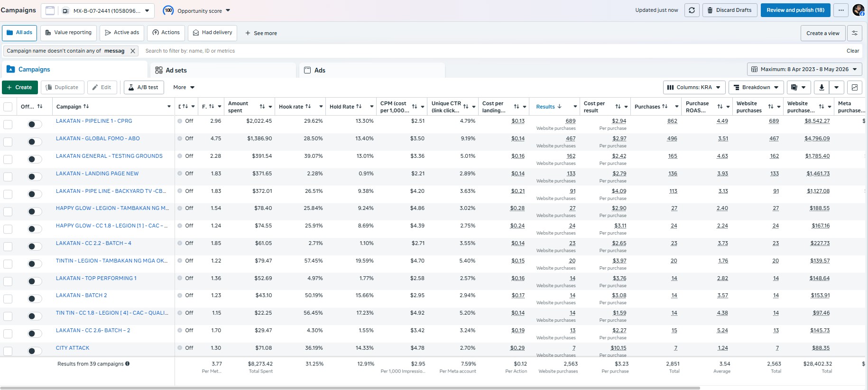868x390 pixels.
Task: Expand the Opportunity score dropdown
Action: tap(228, 10)
